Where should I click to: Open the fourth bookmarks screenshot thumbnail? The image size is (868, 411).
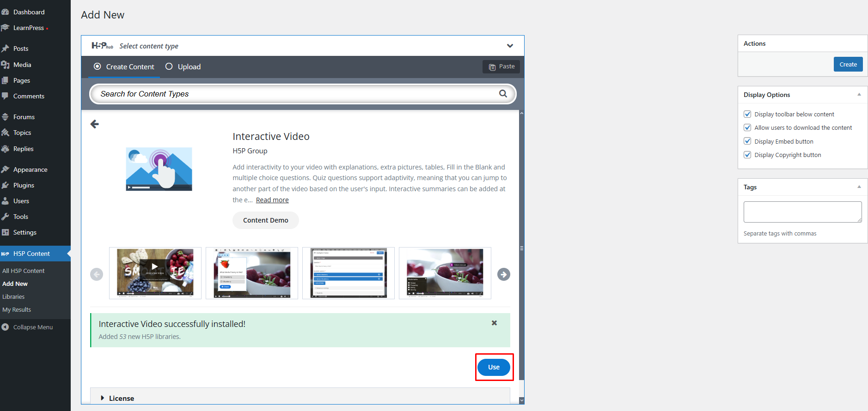[445, 273]
